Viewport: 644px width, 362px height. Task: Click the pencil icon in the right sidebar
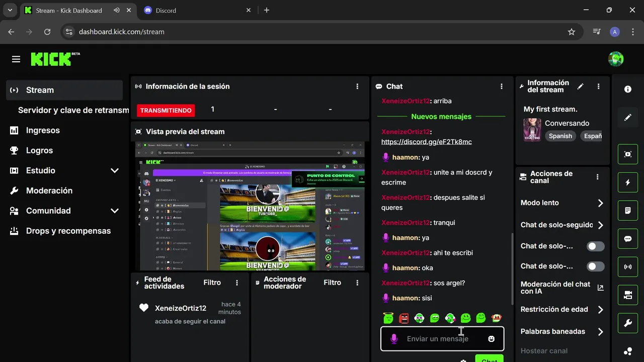tap(628, 117)
